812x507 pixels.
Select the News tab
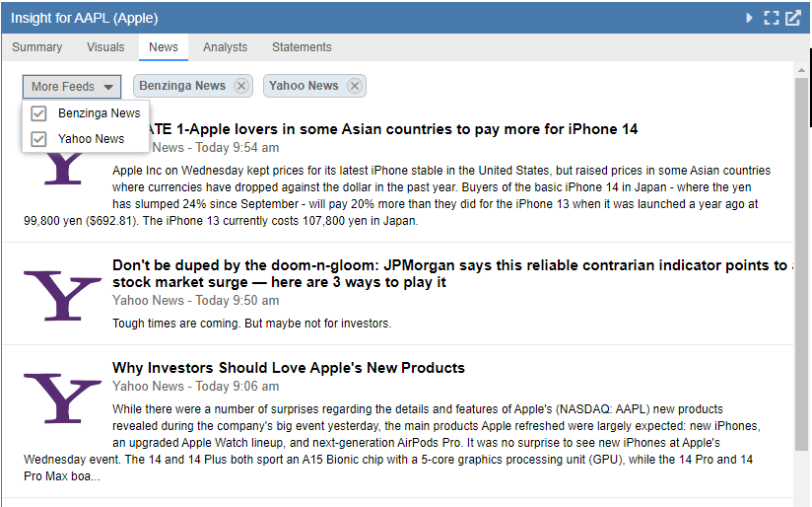[164, 47]
